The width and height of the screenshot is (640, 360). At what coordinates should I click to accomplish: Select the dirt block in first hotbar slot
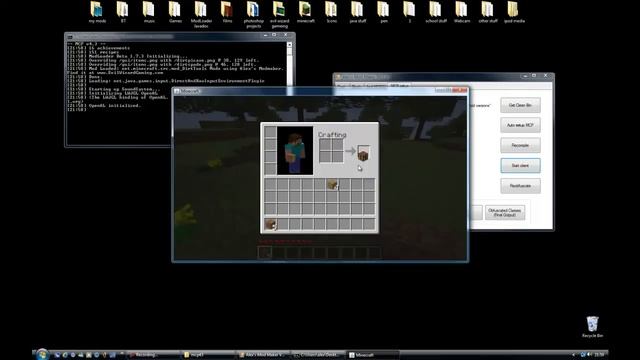tap(270, 224)
